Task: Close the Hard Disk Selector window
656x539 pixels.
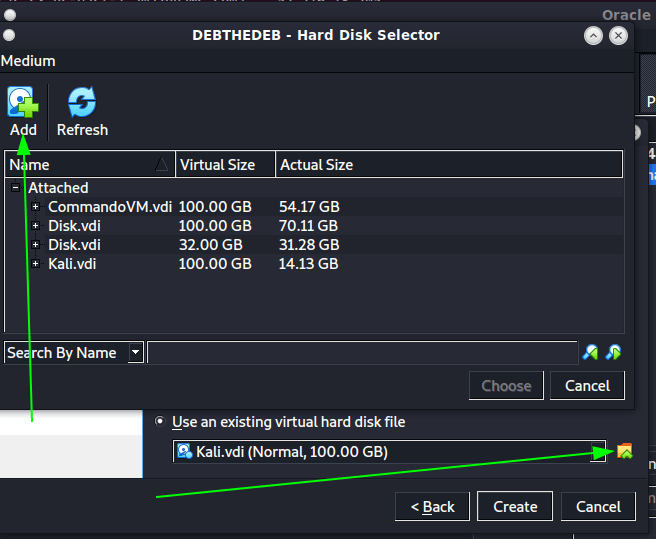Action: pos(619,35)
